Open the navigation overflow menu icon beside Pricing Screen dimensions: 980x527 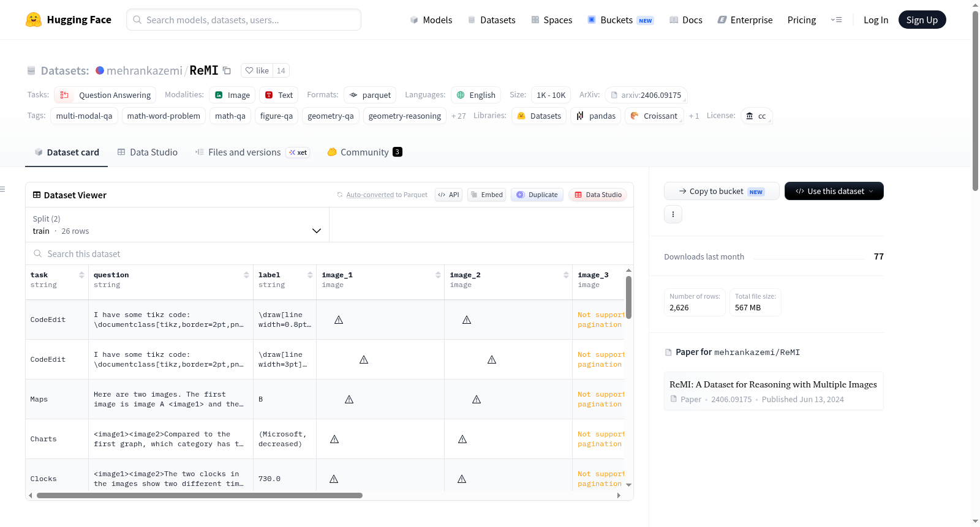(x=836, y=20)
